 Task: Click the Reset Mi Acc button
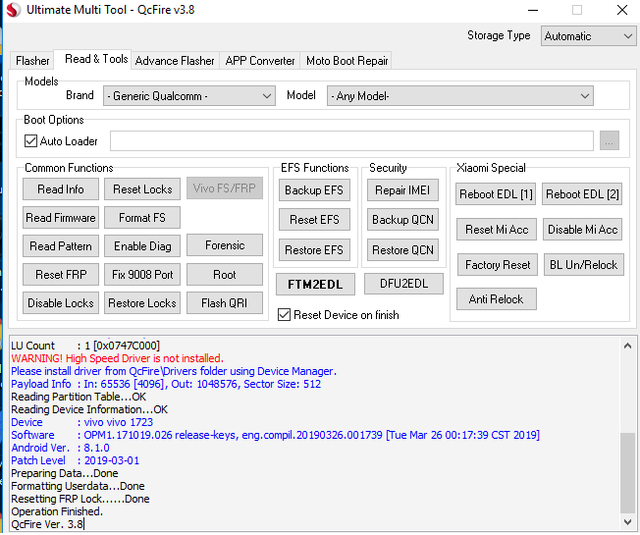coord(497,230)
